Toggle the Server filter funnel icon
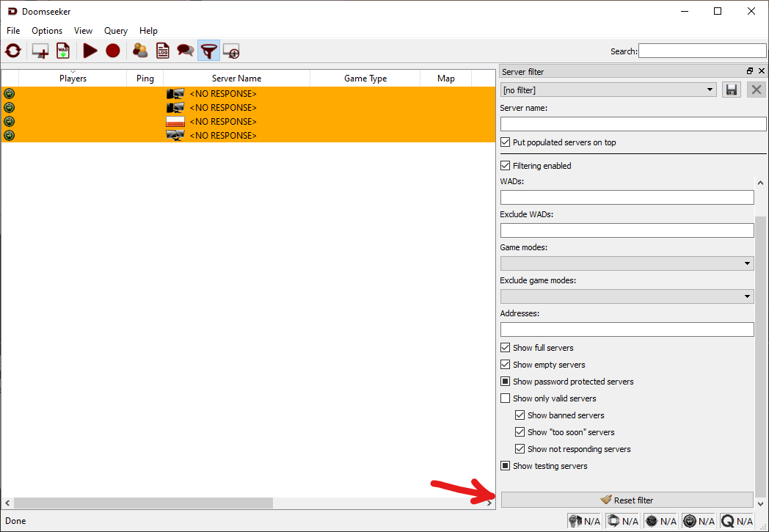 209,51
